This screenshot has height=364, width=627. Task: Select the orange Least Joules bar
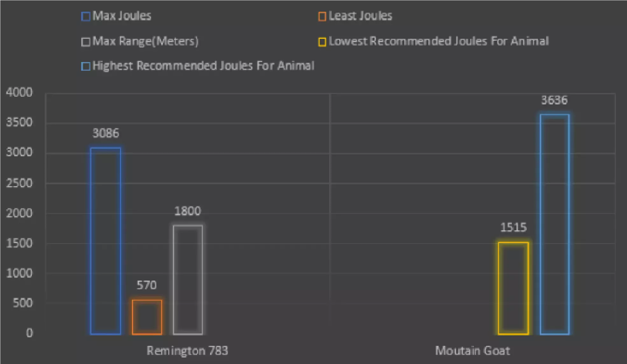[x=147, y=317]
